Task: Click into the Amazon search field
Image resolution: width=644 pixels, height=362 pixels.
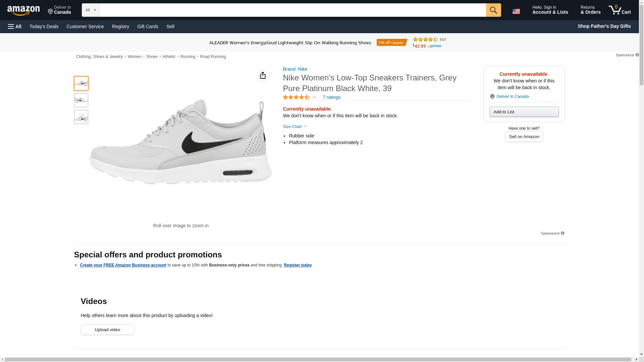Action: coord(292,10)
